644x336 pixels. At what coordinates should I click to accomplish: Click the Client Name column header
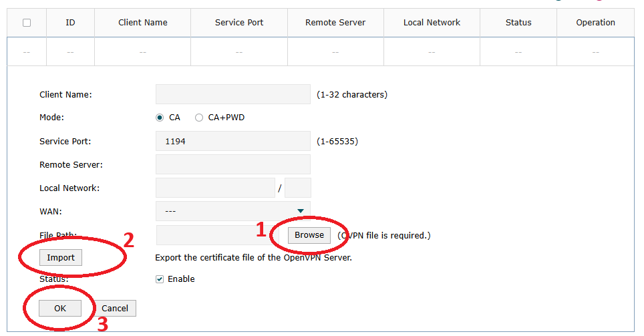(142, 23)
